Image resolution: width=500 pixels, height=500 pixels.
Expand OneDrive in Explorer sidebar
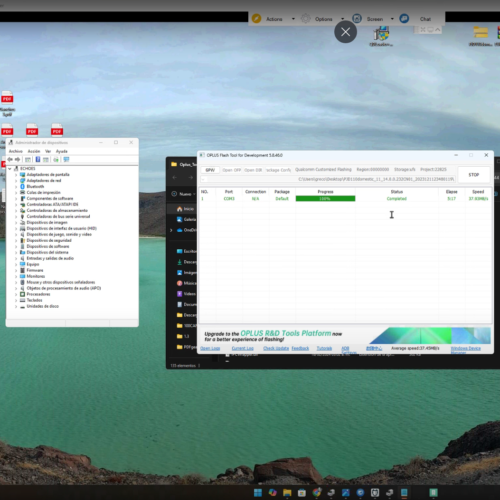coord(171,230)
